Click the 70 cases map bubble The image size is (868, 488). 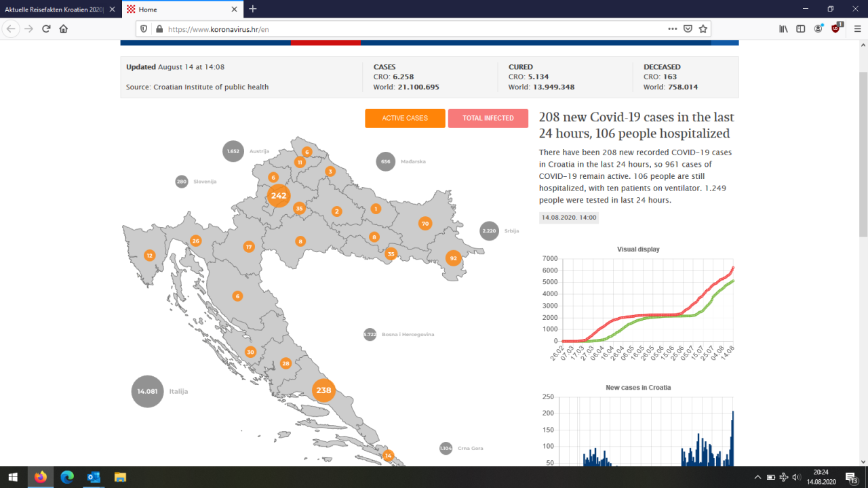click(425, 224)
